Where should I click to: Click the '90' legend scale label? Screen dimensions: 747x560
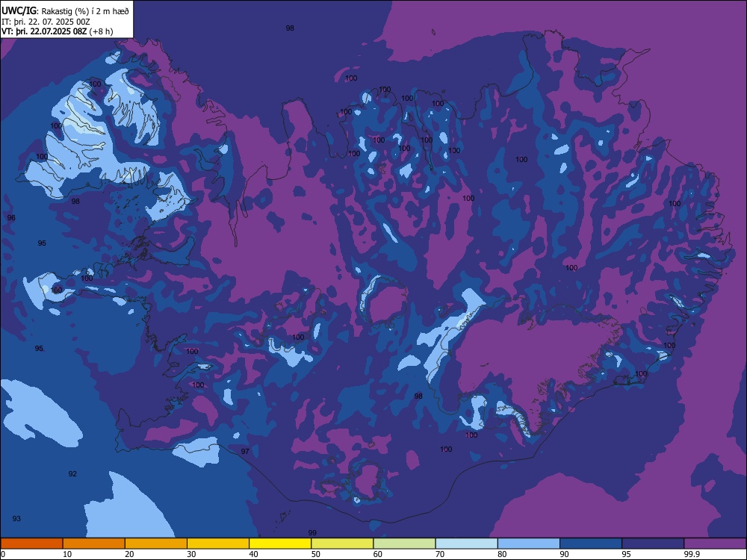coord(564,554)
